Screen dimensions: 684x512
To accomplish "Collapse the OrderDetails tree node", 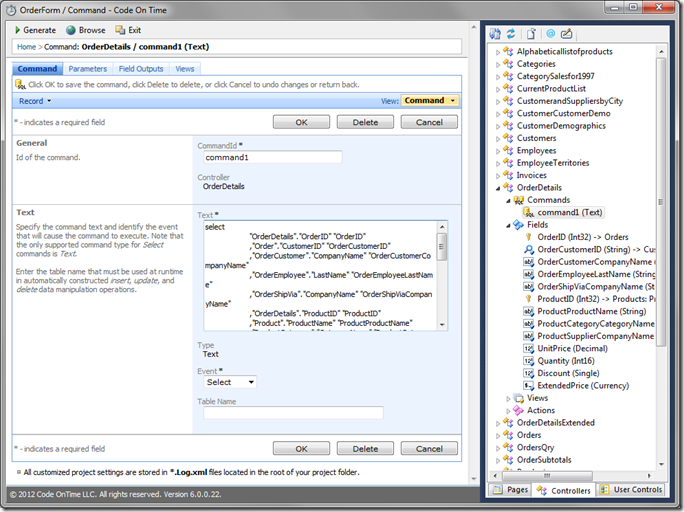I will coord(498,188).
